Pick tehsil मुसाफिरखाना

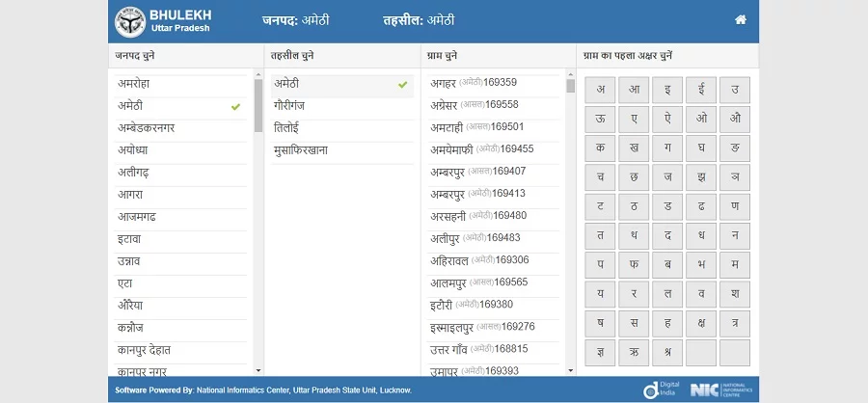click(x=342, y=150)
